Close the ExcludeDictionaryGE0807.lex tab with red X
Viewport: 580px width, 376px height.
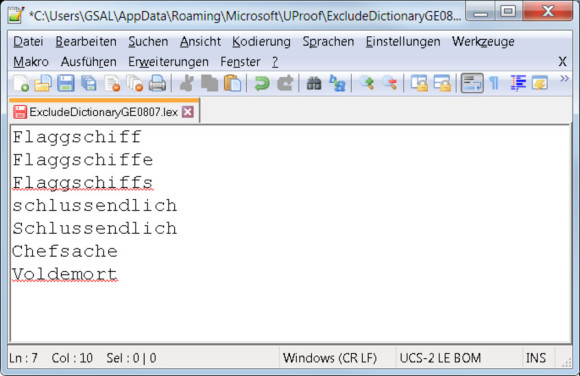(x=188, y=112)
